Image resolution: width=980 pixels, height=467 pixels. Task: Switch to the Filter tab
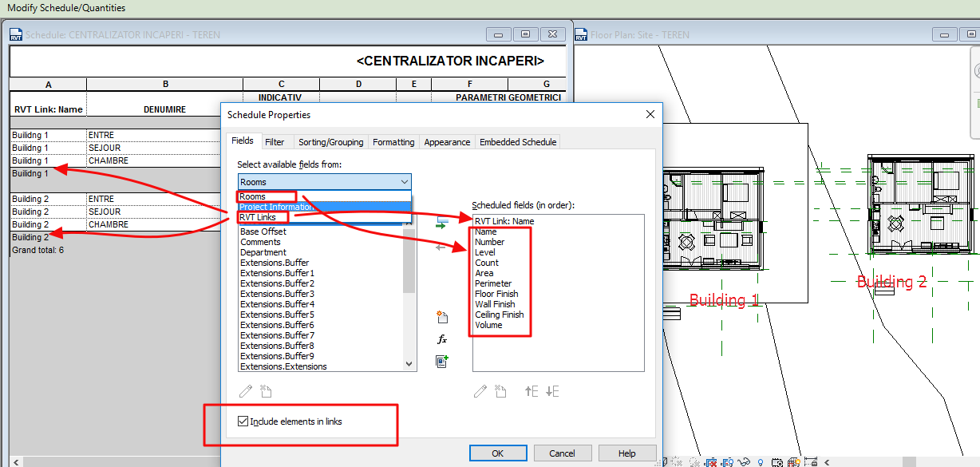point(277,141)
